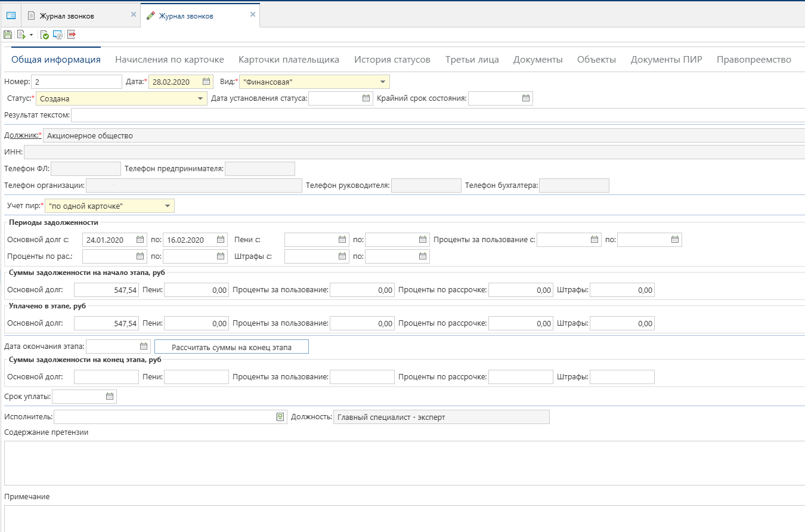Click the Телефон организации field
805x532 pixels.
pyautogui.click(x=194, y=185)
